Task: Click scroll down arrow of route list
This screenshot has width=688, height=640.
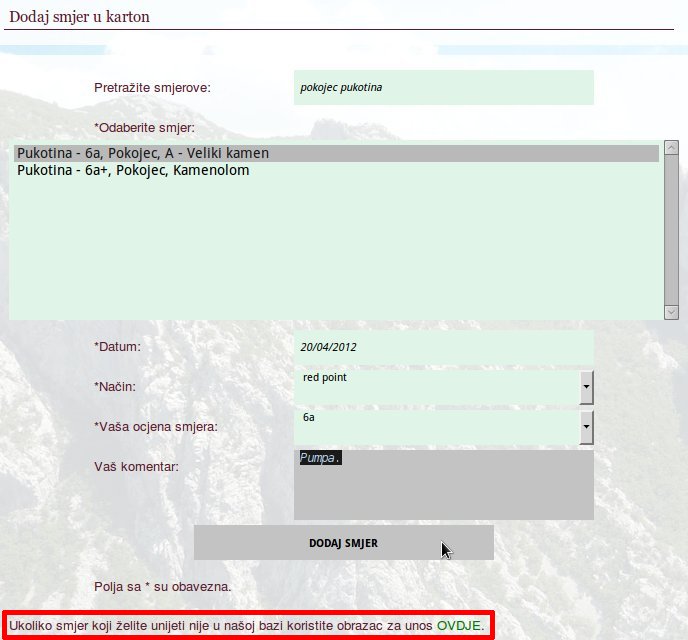Action: pos(671,312)
